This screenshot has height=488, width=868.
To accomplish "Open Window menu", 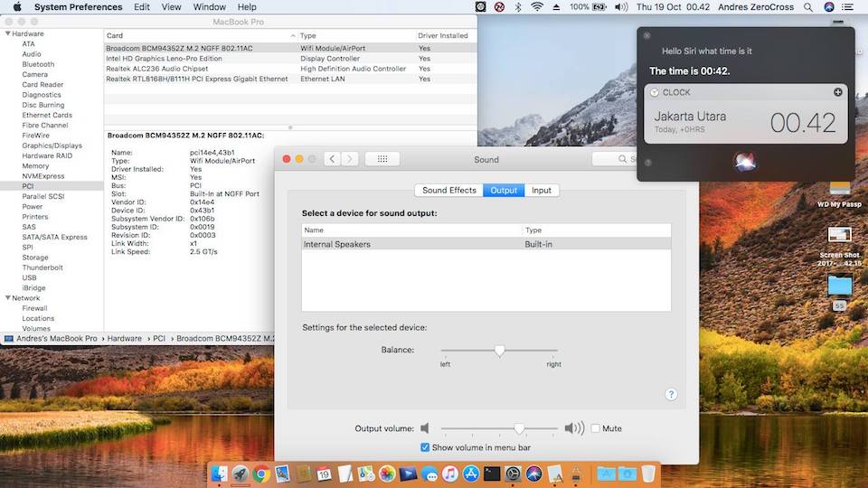I will (x=209, y=7).
